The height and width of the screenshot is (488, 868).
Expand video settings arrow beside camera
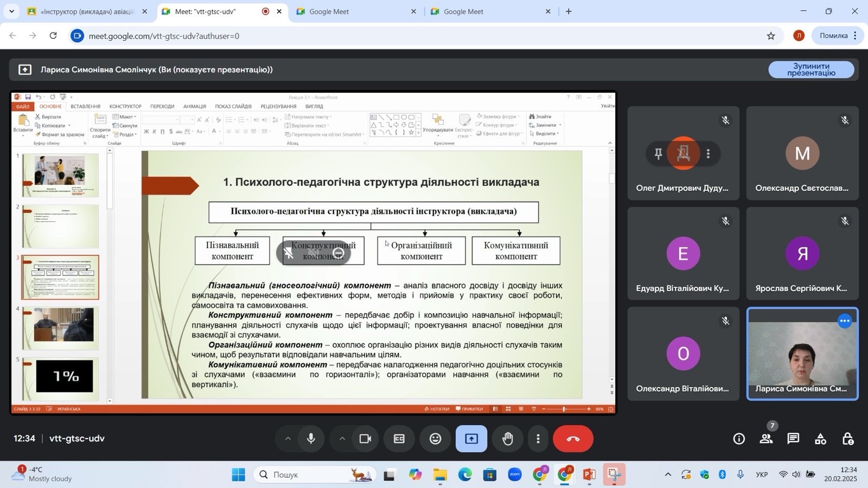point(342,439)
